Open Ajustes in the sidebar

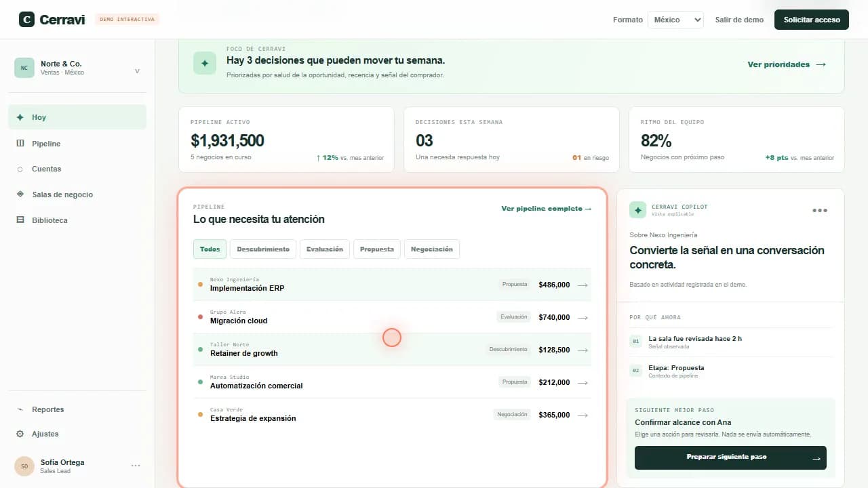(77, 434)
